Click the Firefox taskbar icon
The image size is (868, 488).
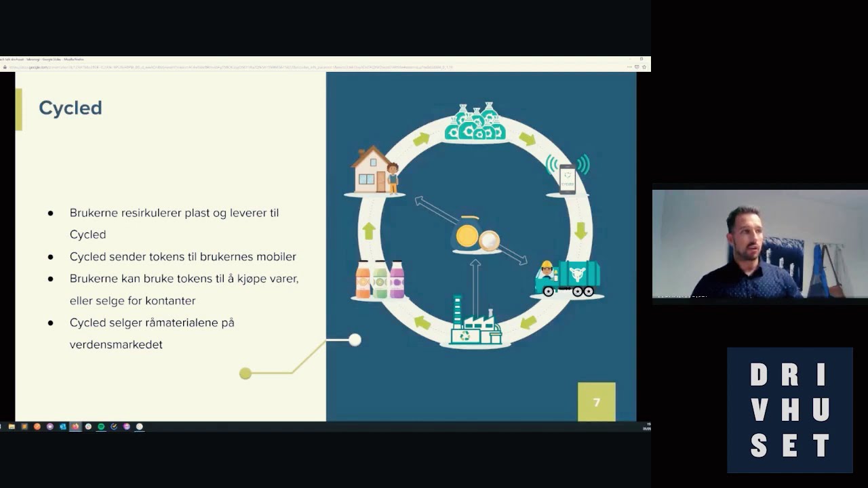pyautogui.click(x=75, y=426)
